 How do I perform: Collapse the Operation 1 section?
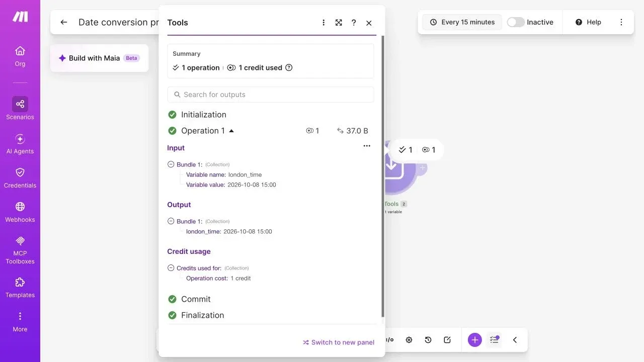tap(231, 131)
